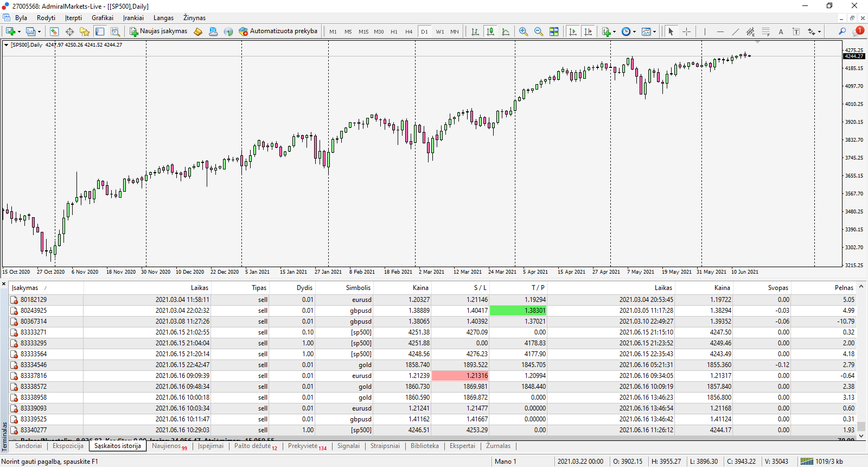Zoom out the chart with magnifier minus
The width and height of the screenshot is (868, 467).
pyautogui.click(x=539, y=31)
